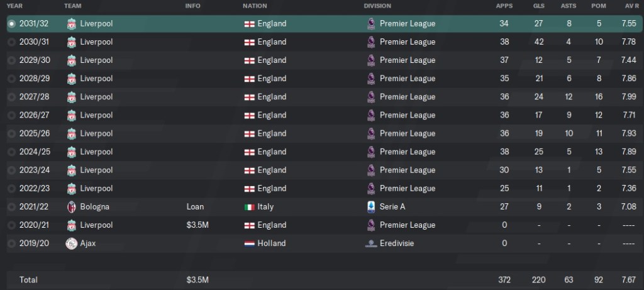The height and width of the screenshot is (290, 644).
Task: Click the Holland flag icon
Action: (x=249, y=243)
